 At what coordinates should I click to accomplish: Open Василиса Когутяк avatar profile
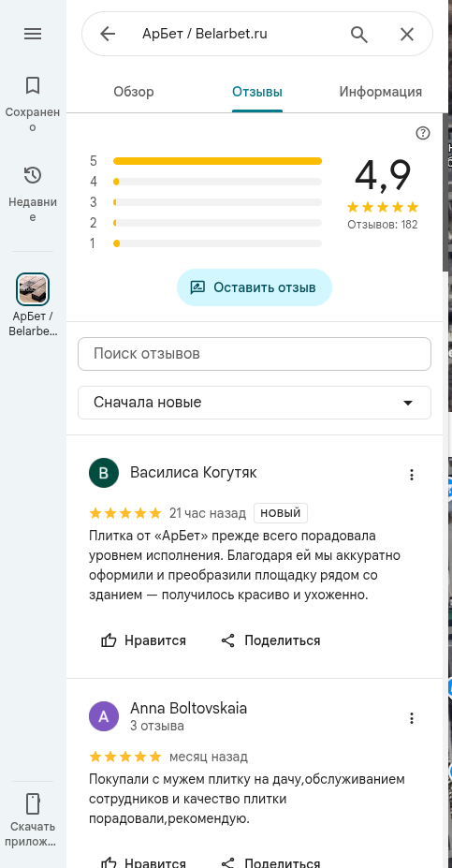pyautogui.click(x=104, y=473)
